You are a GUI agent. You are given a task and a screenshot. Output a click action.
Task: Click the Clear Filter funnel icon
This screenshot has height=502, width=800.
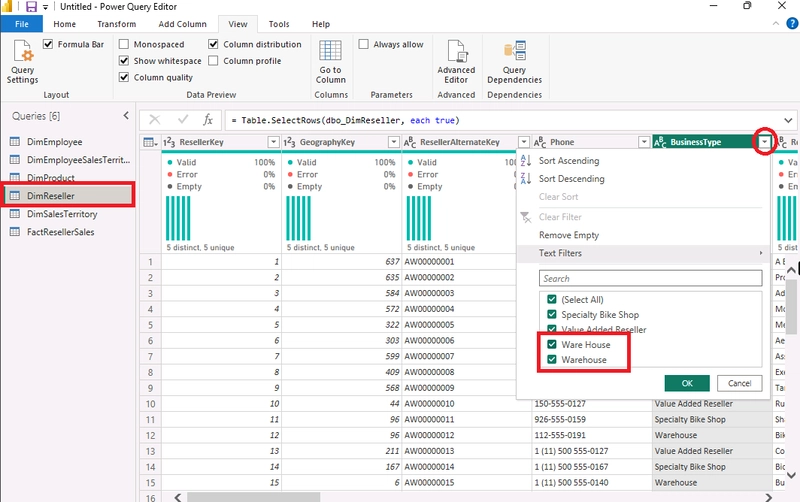click(x=526, y=217)
